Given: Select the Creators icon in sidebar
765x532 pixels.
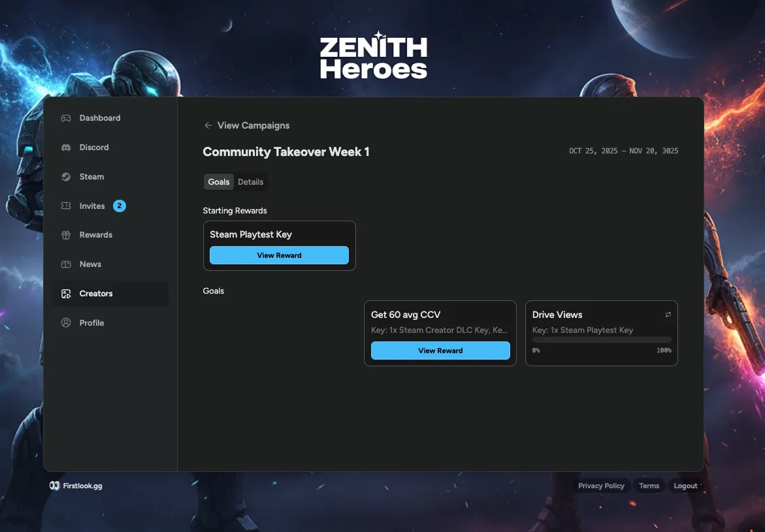Looking at the screenshot, I should coord(65,293).
